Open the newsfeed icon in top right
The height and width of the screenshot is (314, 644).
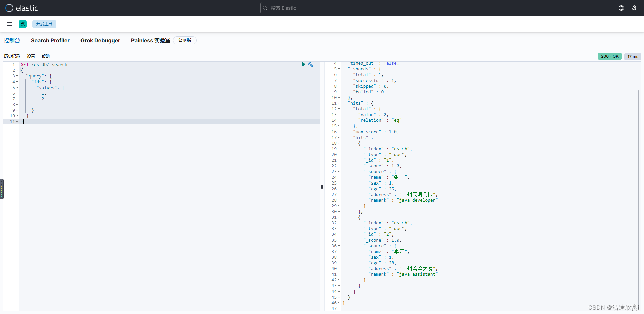click(634, 8)
